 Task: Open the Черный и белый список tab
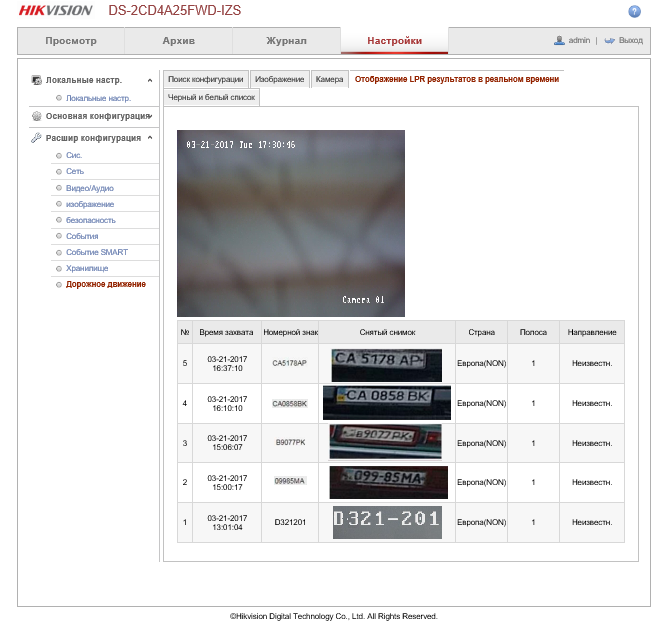point(212,97)
